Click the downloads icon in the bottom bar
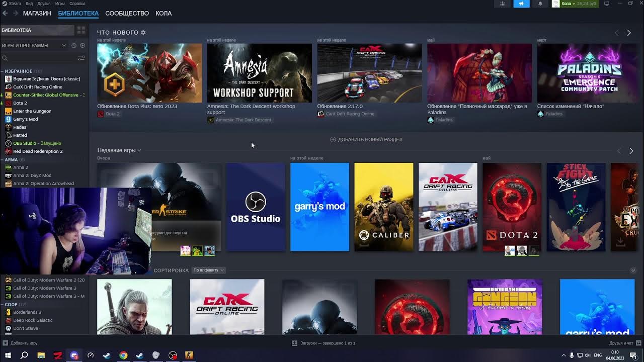 coord(294,343)
